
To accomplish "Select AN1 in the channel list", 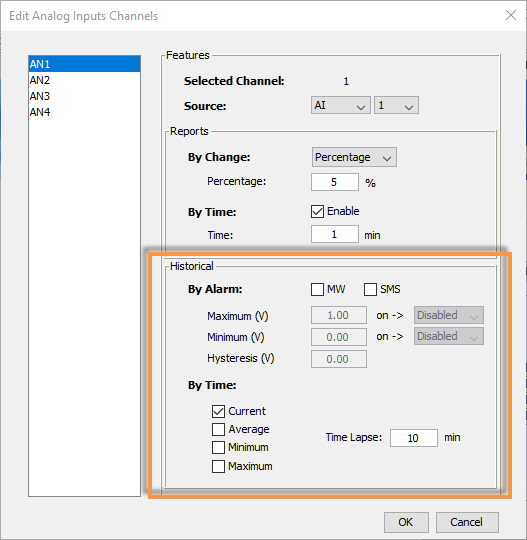I will pyautogui.click(x=84, y=64).
